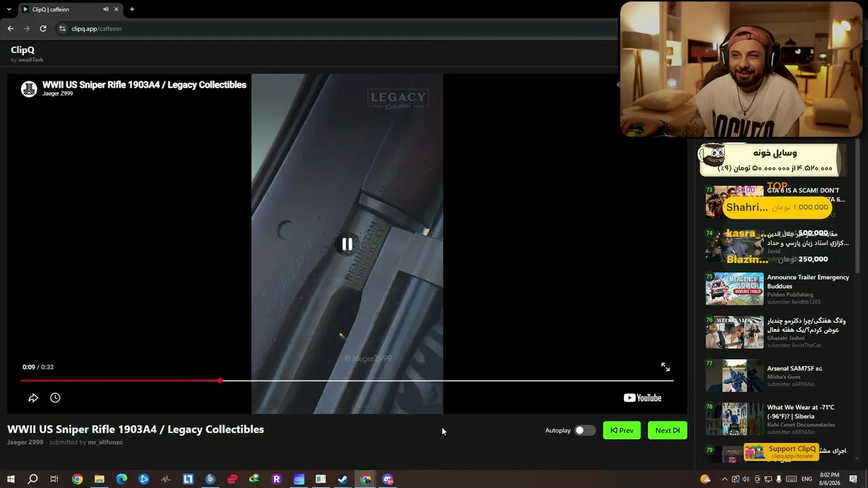This screenshot has height=488, width=868.
Task: Mute the tab using the speaker icon
Action: point(106,9)
